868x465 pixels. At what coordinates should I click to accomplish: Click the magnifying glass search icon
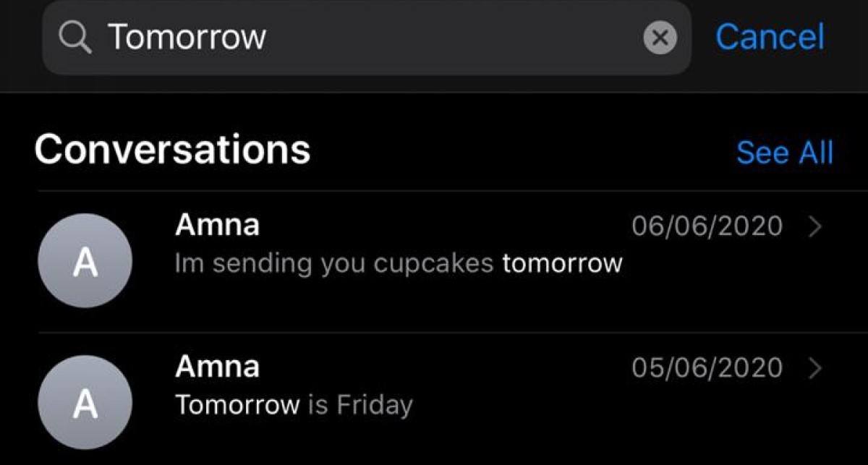click(x=75, y=37)
